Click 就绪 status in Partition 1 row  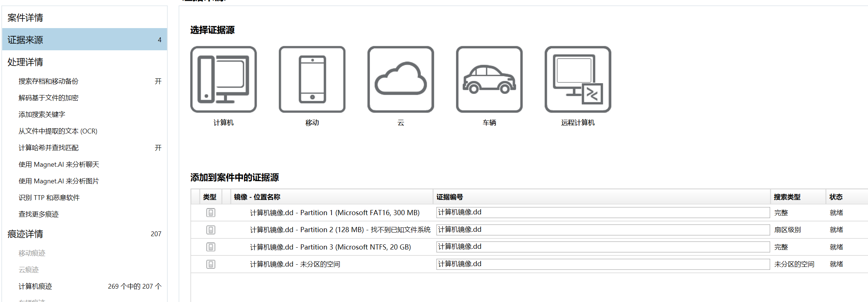point(836,213)
